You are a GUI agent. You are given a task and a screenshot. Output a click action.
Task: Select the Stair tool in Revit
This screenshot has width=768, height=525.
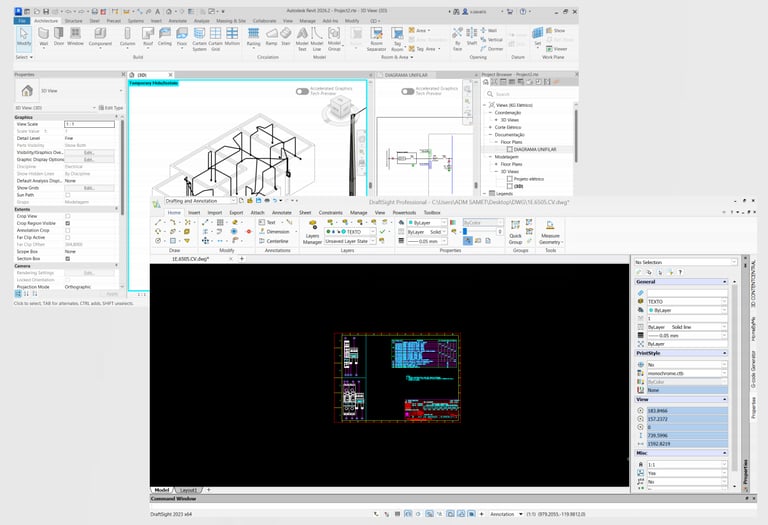[x=286, y=37]
